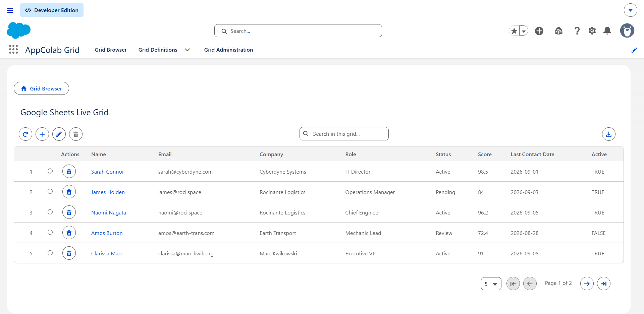Click the Mechanic Lead role cell
Image resolution: width=644 pixels, height=314 pixels.
(x=363, y=233)
